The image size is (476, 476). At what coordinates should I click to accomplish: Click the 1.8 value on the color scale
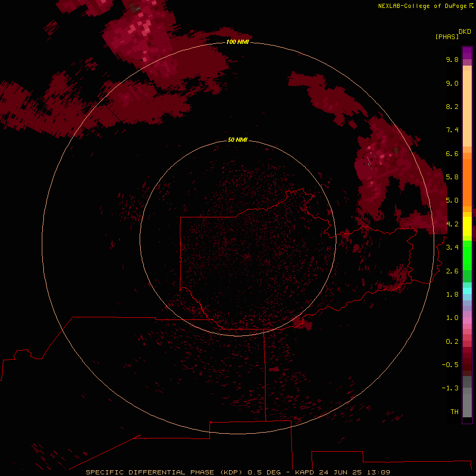452,295
